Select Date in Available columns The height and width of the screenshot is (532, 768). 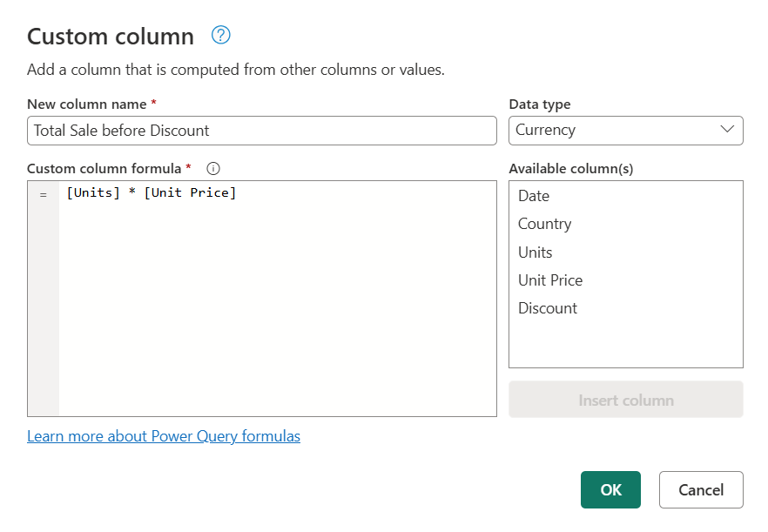point(534,196)
